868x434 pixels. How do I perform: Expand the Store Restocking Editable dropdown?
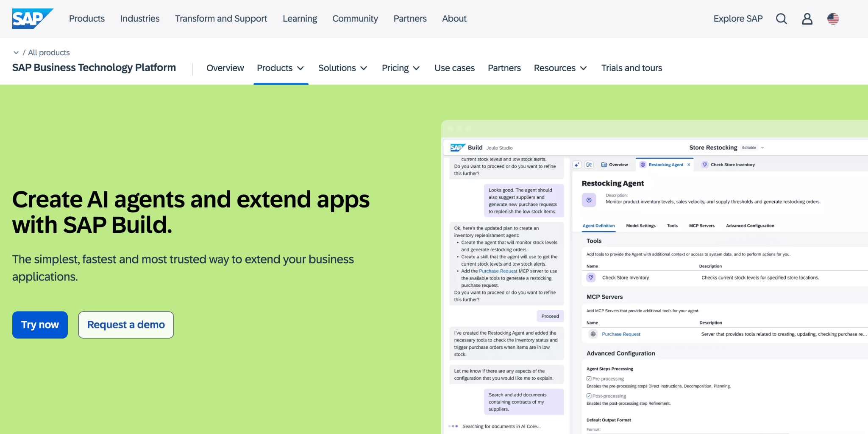click(762, 148)
